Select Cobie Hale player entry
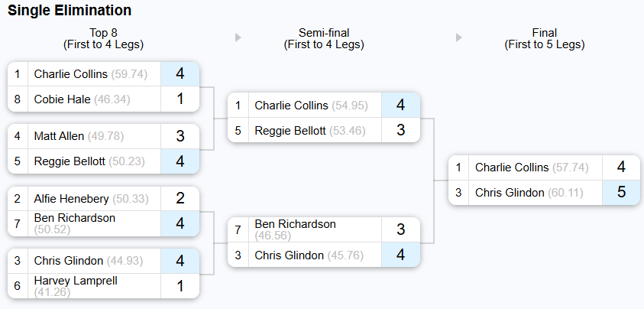Image resolution: width=644 pixels, height=309 pixels. tap(83, 99)
